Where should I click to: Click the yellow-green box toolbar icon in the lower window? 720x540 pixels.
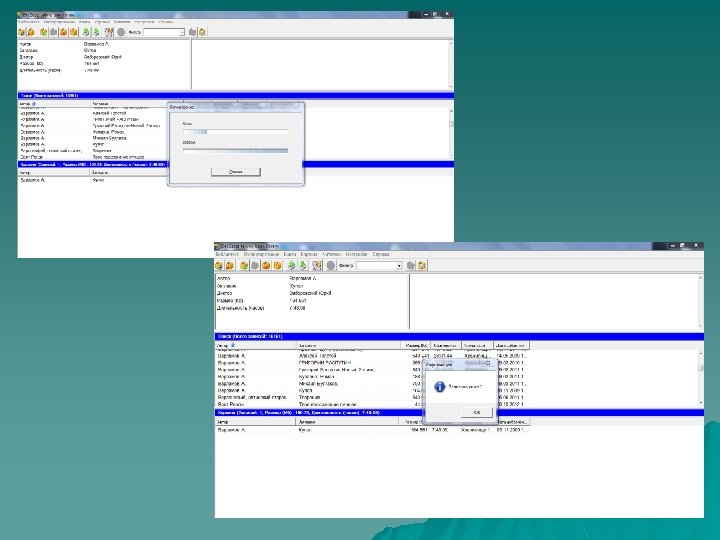(244, 265)
